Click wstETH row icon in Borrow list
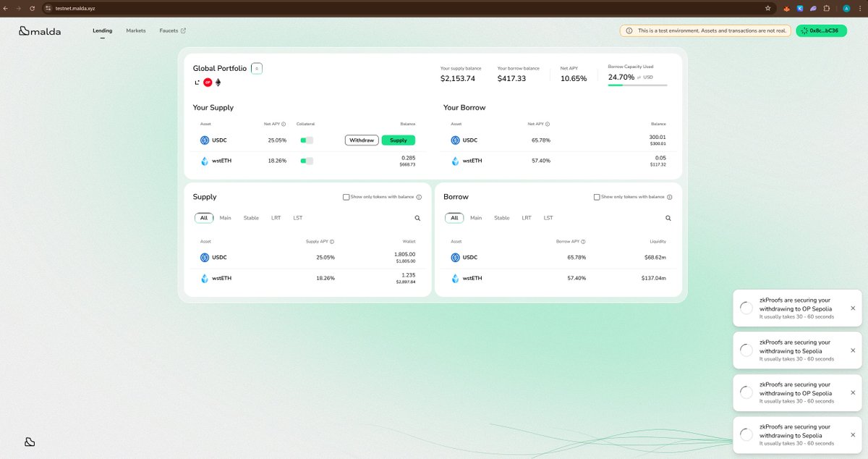 tap(455, 278)
